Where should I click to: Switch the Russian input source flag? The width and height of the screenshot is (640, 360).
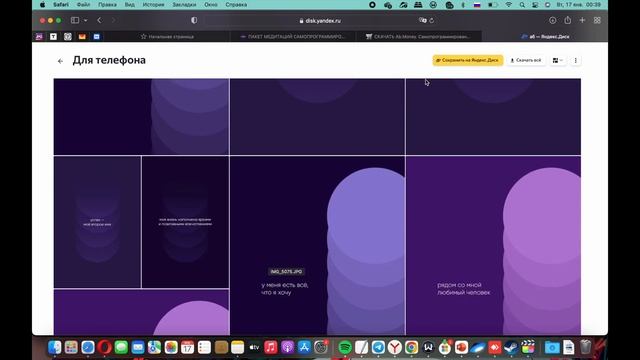pos(477,5)
